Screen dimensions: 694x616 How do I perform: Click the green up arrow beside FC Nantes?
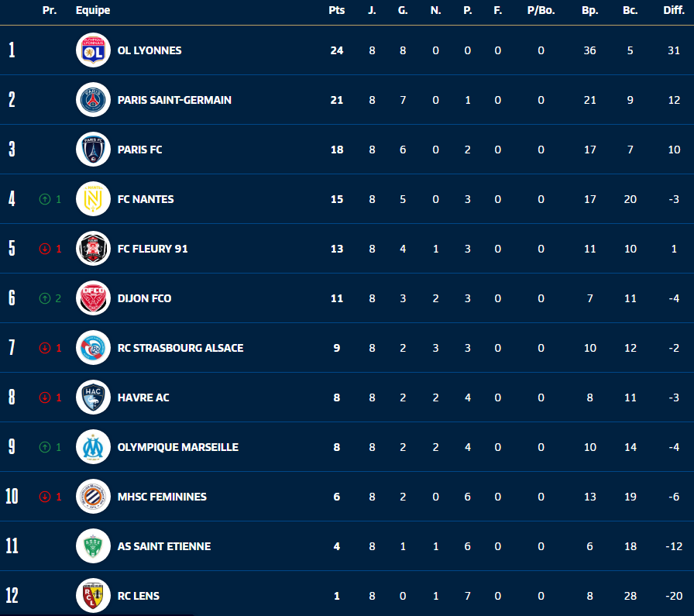[x=44, y=199]
